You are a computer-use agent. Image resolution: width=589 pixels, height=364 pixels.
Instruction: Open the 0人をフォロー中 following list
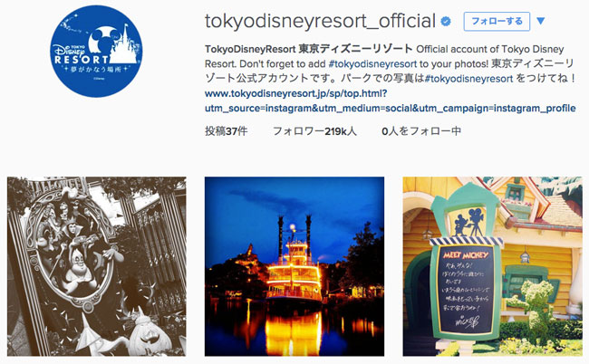point(421,131)
